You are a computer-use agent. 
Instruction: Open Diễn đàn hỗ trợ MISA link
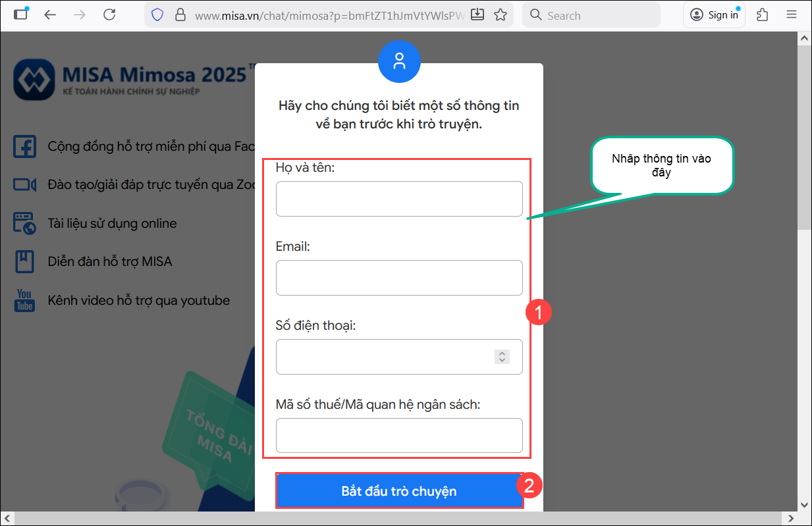(109, 261)
